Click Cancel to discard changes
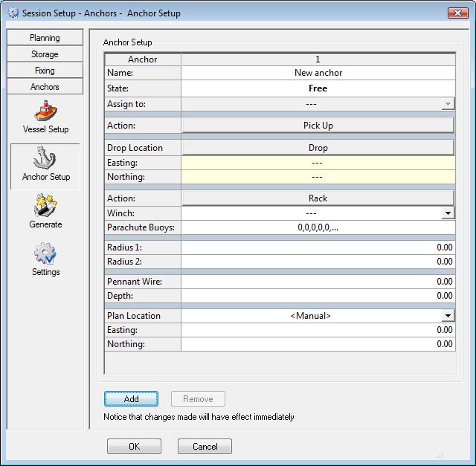476x466 pixels. pos(205,447)
